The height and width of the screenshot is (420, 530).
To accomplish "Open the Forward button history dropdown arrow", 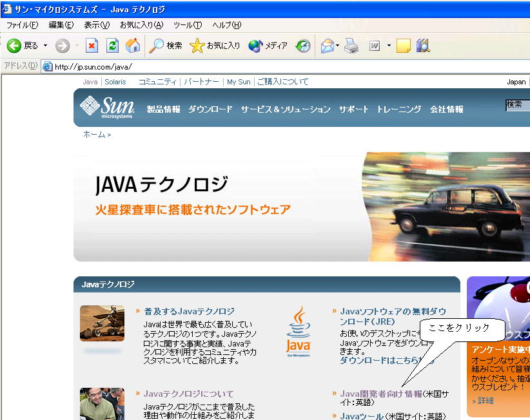I will 77,46.
